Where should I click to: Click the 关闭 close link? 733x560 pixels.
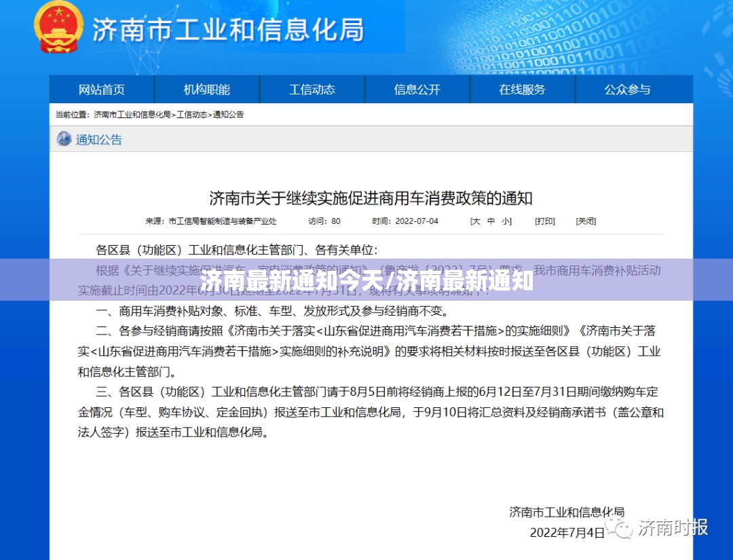coord(586,221)
